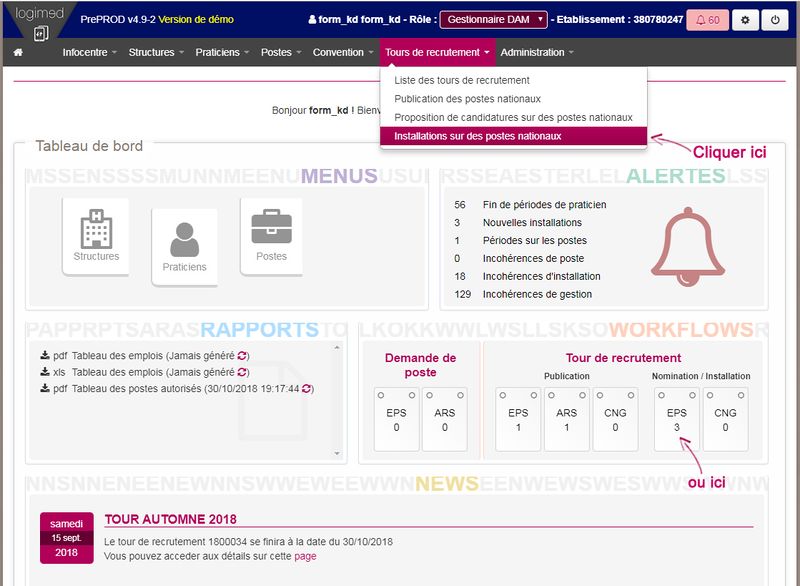Expand the Convention menu
The height and width of the screenshot is (586, 800).
(x=343, y=52)
